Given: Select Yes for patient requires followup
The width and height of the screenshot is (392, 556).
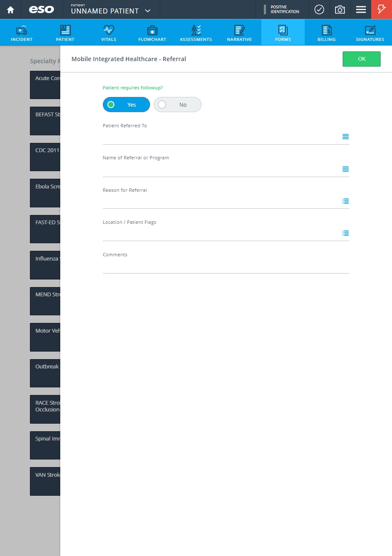Looking at the screenshot, I should tap(126, 105).
